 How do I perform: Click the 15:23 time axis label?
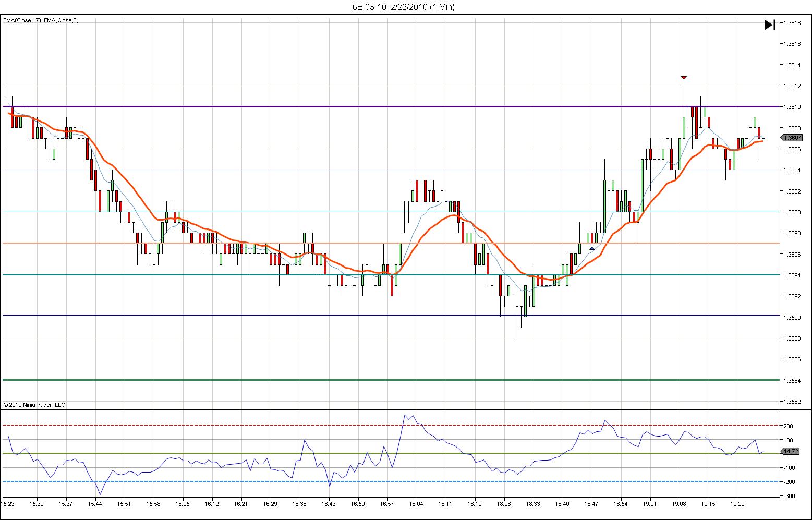tap(7, 504)
